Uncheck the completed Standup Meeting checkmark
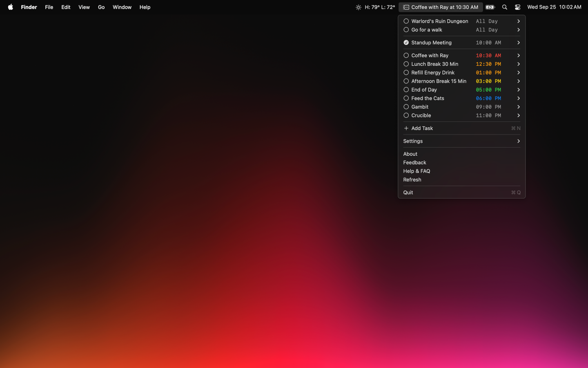The height and width of the screenshot is (368, 588). click(406, 43)
